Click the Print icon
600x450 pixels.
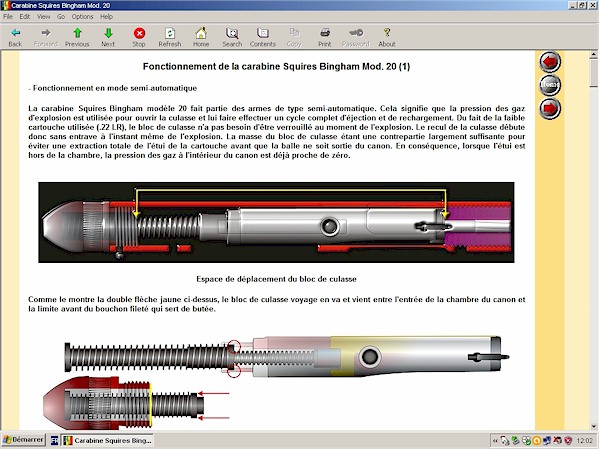point(324,33)
